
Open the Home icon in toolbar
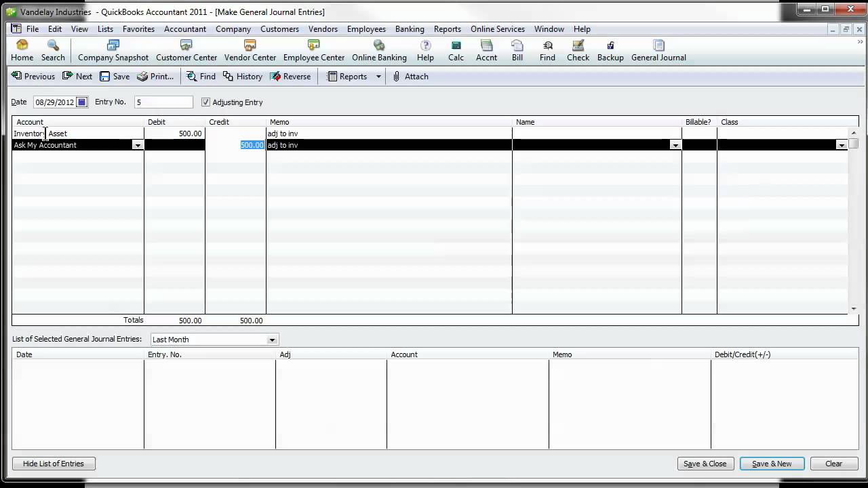click(x=22, y=51)
